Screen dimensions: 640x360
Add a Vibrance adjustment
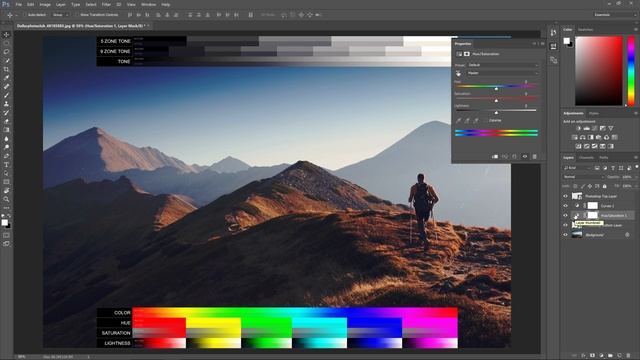611,129
